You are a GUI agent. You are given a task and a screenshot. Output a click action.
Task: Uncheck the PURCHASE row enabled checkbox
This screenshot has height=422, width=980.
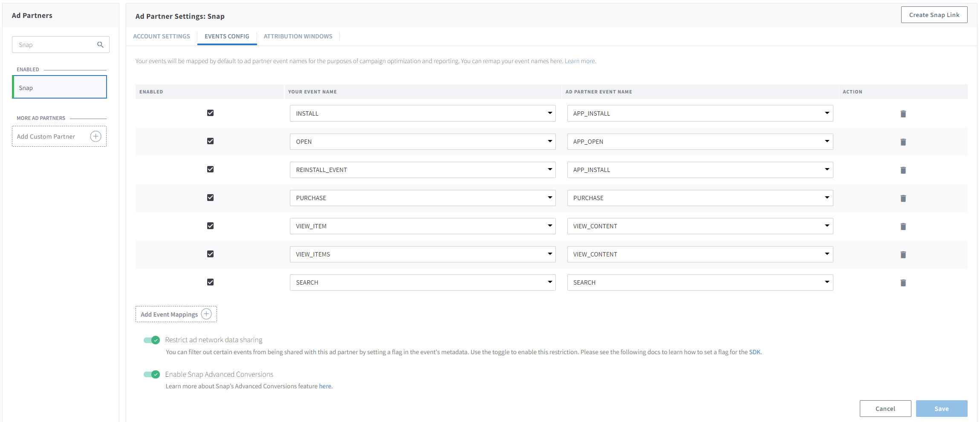[x=210, y=197]
